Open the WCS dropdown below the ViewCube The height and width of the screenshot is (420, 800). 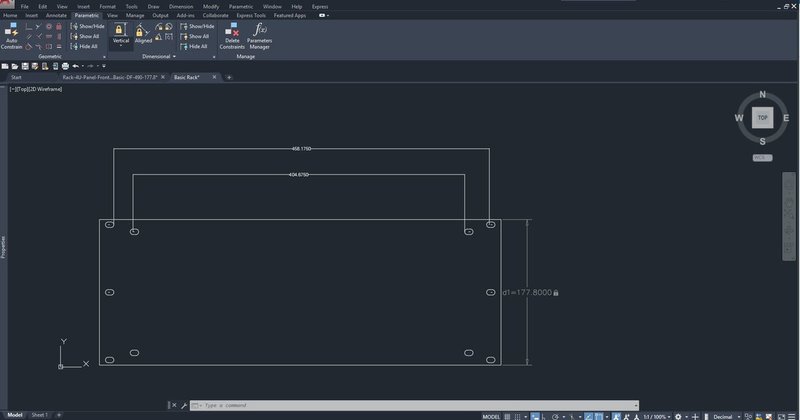tap(762, 158)
